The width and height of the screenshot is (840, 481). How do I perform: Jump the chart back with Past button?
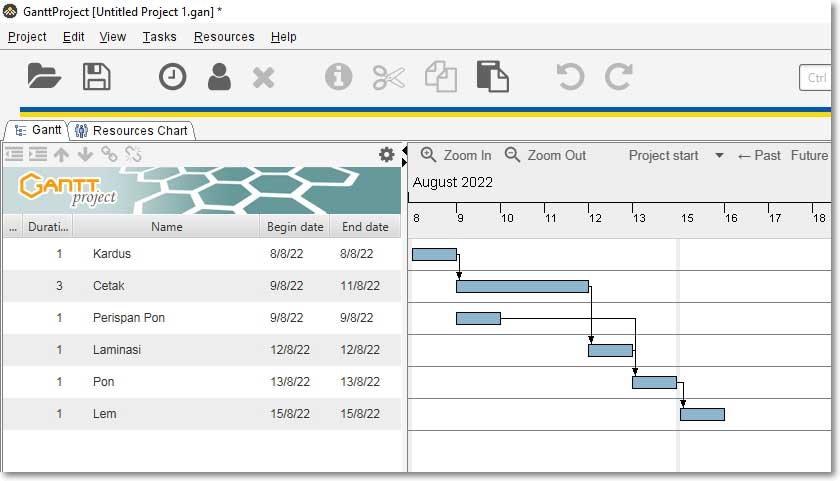pyautogui.click(x=759, y=155)
